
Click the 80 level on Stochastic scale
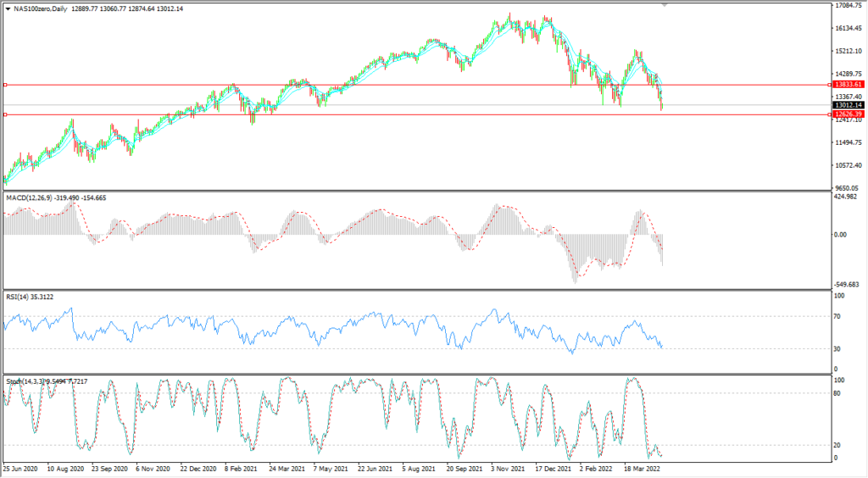[x=838, y=393]
